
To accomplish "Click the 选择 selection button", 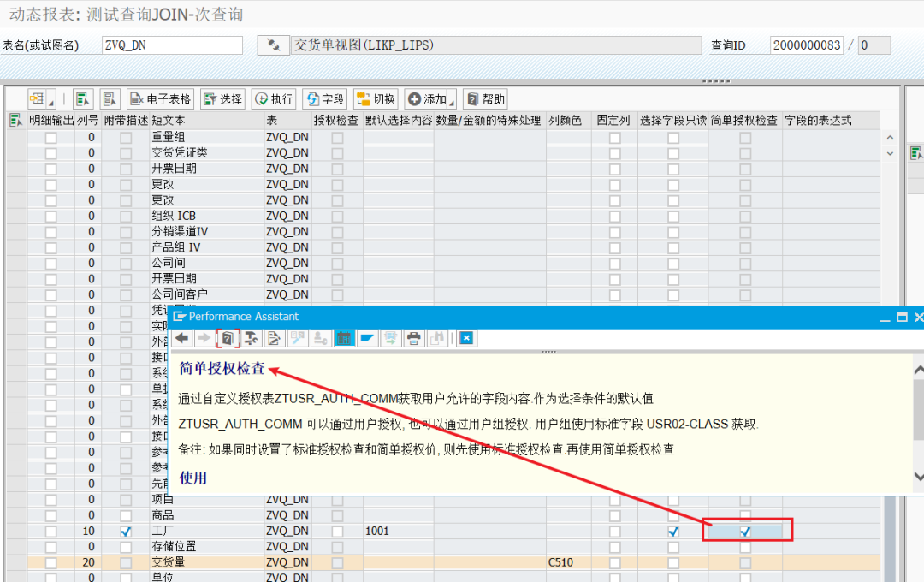I will (x=223, y=99).
